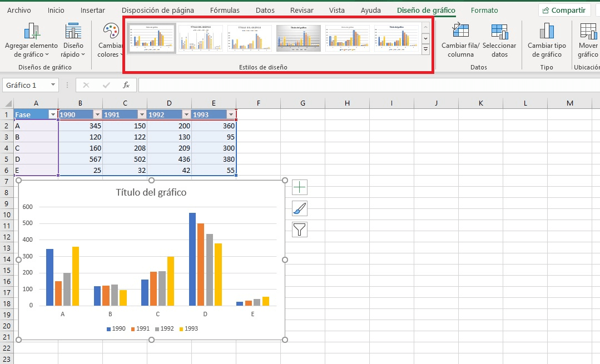Open the 1990 column filter dropdown
This screenshot has height=364, width=600.
click(97, 114)
